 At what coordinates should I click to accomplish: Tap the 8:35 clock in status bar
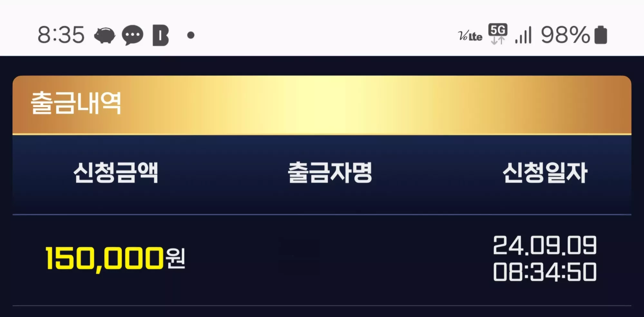(61, 35)
